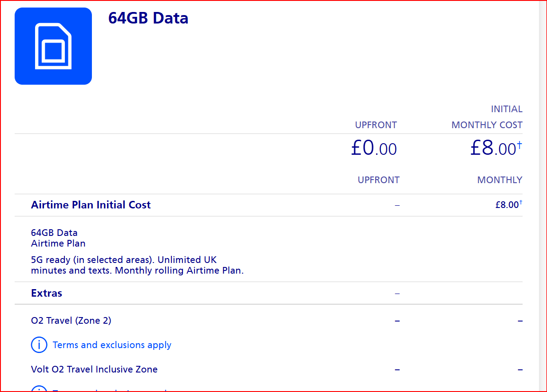Click the MONTHLY column header

coord(499,180)
